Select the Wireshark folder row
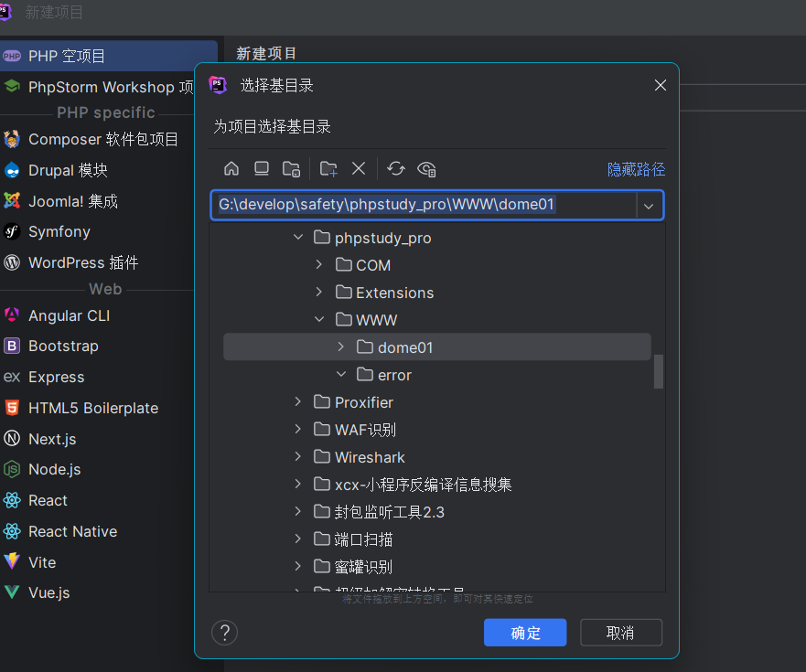 click(x=437, y=457)
